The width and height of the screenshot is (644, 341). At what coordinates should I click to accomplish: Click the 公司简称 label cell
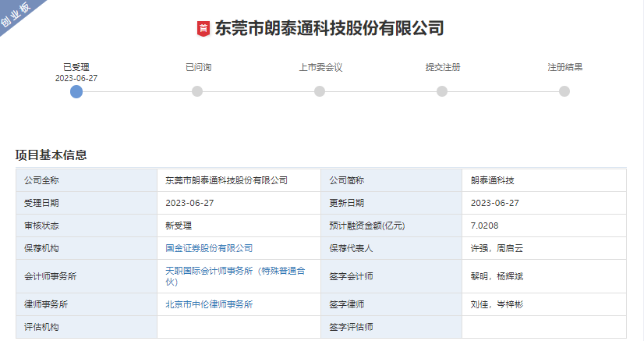click(391, 180)
